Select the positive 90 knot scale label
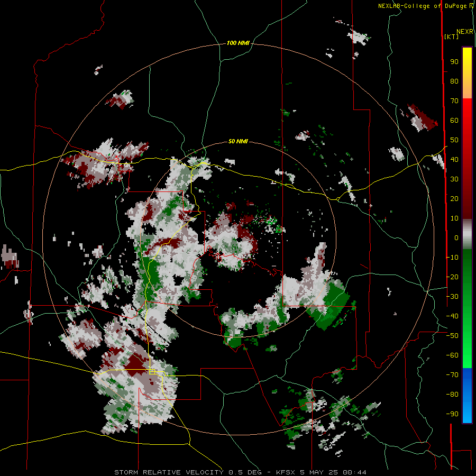Screen dimensions: 476x476 [454, 62]
